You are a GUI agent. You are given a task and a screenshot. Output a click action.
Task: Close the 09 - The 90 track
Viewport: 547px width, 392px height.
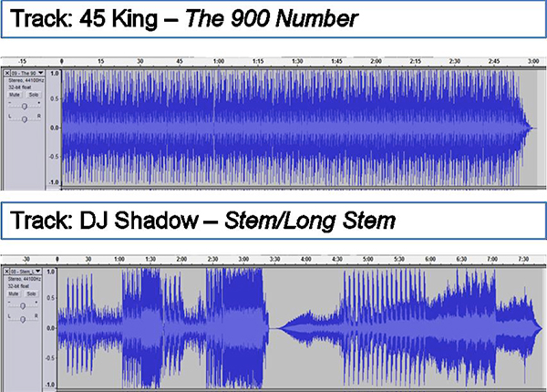(6, 72)
